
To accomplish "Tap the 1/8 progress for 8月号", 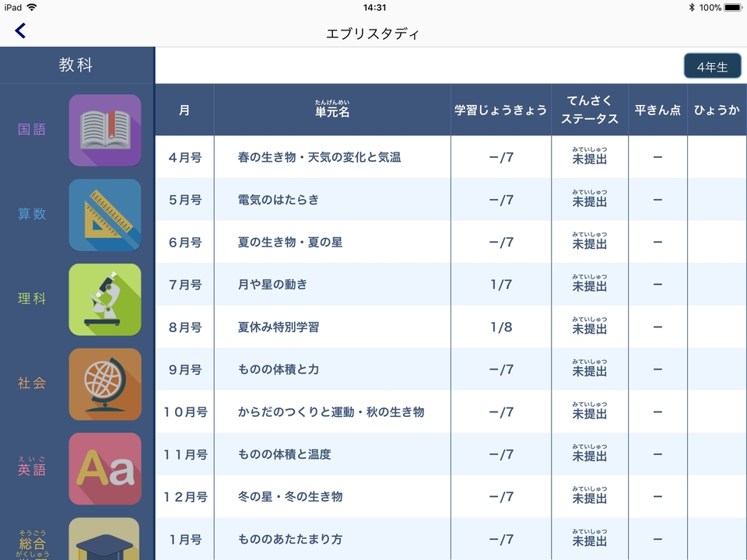I will tap(501, 327).
